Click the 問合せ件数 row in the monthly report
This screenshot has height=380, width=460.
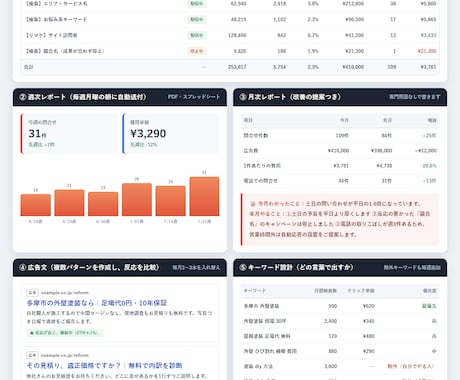click(340, 136)
